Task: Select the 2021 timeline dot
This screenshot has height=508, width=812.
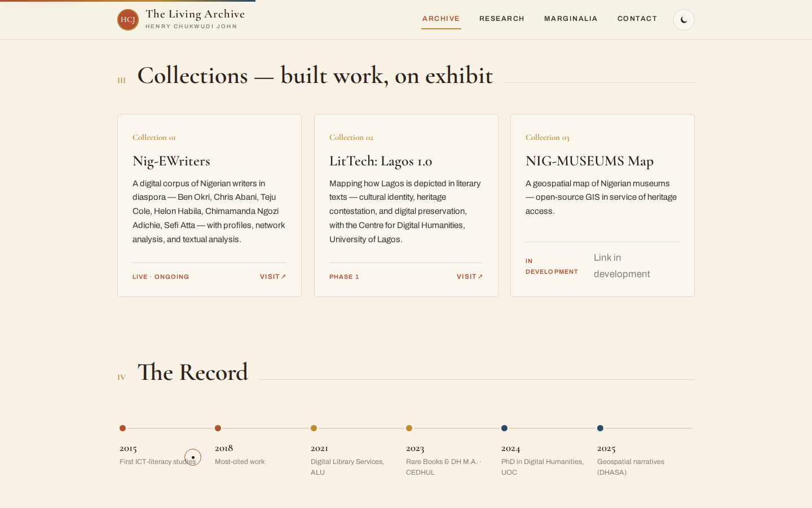Action: pos(314,428)
